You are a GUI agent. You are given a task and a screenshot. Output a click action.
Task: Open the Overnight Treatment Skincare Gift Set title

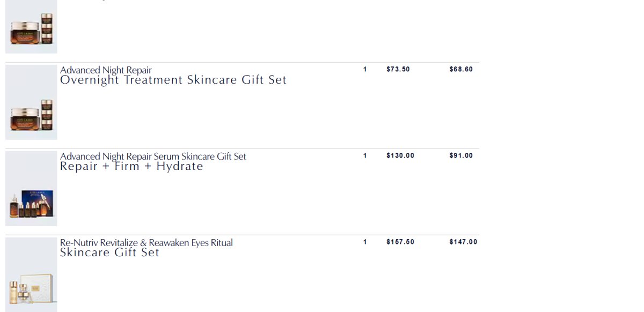click(173, 80)
